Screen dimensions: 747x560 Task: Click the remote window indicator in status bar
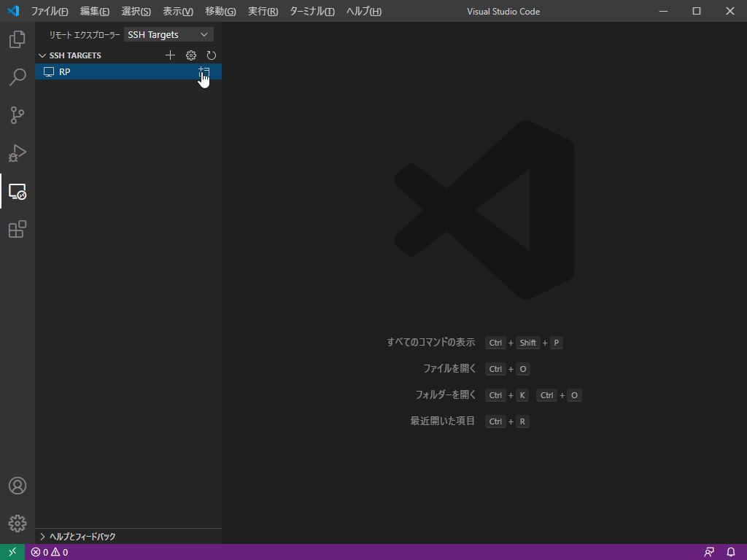pyautogui.click(x=12, y=552)
